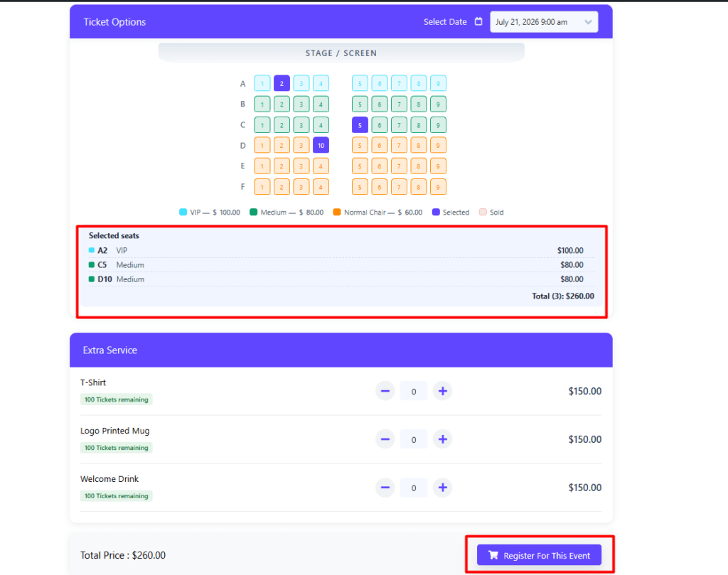Select Normal Chair seat E4
Screen dimensions: 728x575
coord(321,166)
